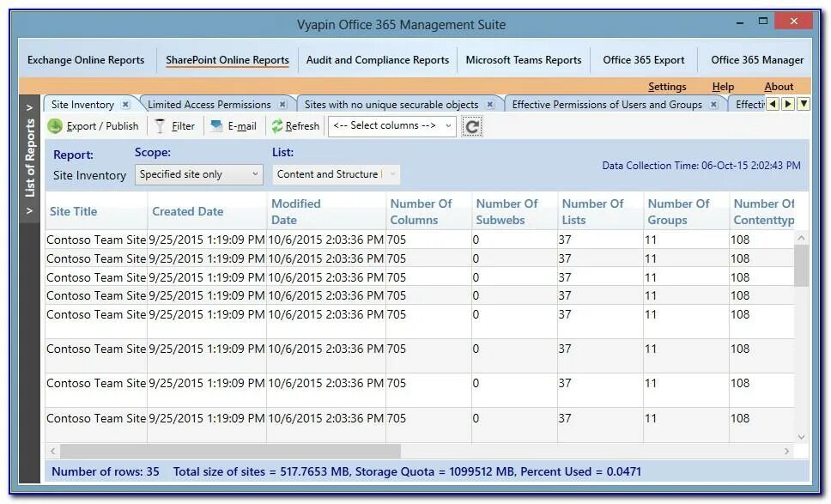Click Storage Quota = 1099512 MB text
The width and height of the screenshot is (831, 504).
click(x=434, y=471)
